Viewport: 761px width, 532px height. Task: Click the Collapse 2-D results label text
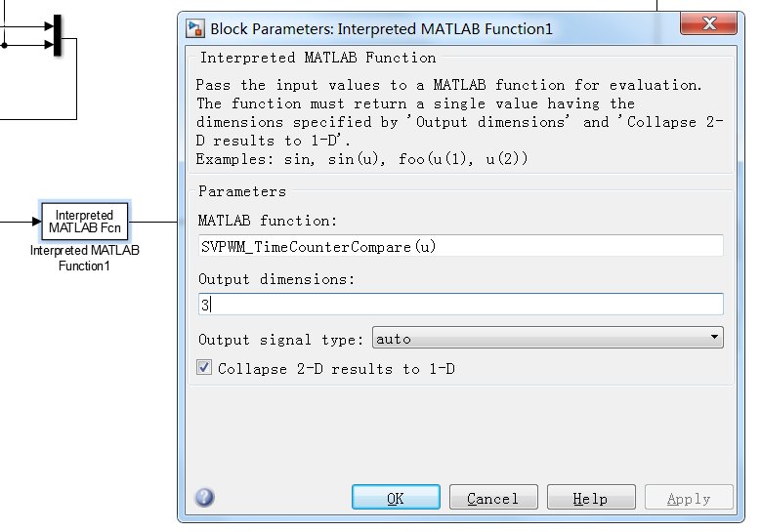[x=336, y=369]
